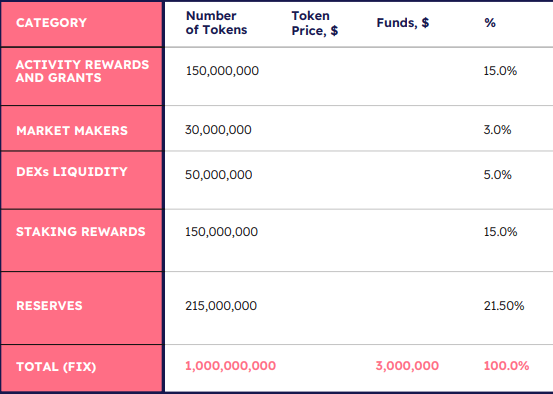Click the 215,000,000 reserves token value
This screenshot has width=553, height=394.
click(x=221, y=306)
